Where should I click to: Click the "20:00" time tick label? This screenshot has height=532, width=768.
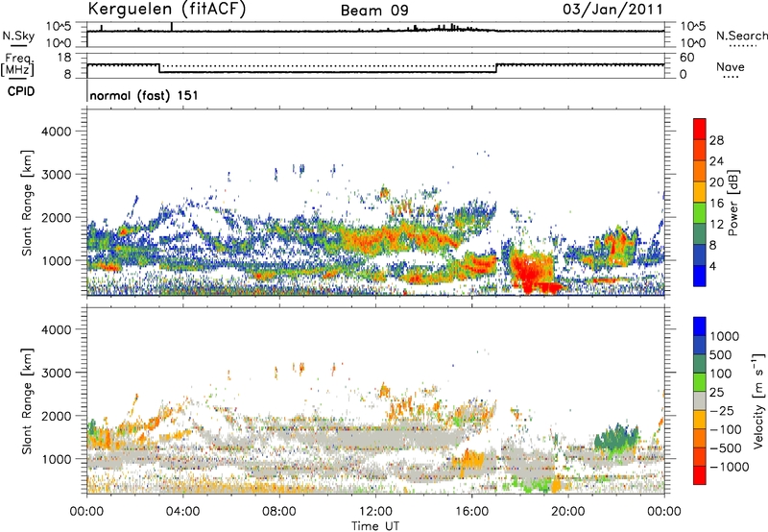point(567,512)
